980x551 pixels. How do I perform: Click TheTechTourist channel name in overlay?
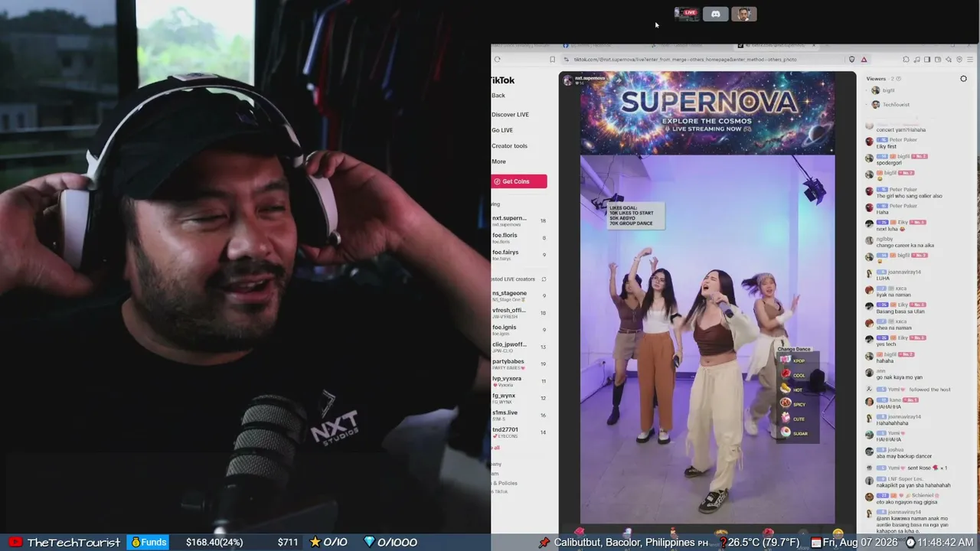tap(73, 542)
